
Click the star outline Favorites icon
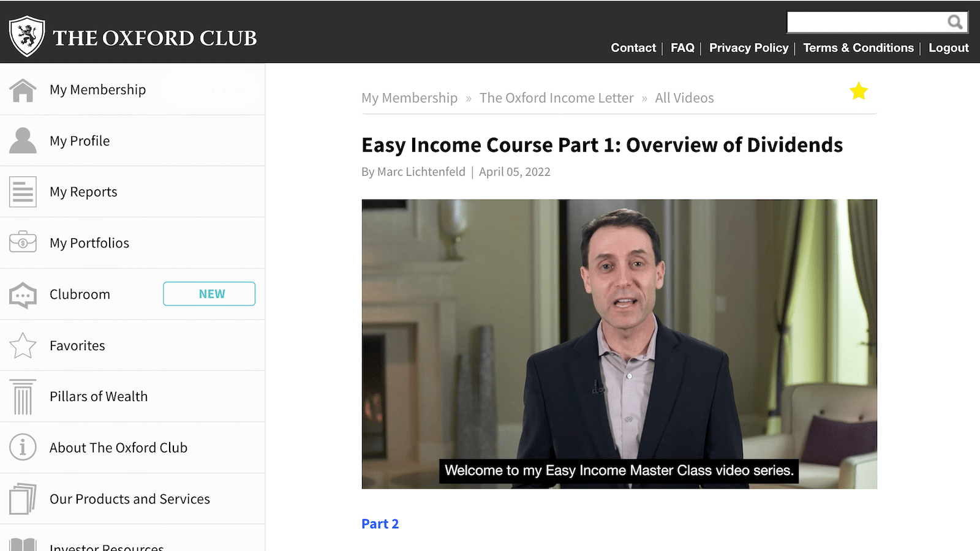point(23,345)
